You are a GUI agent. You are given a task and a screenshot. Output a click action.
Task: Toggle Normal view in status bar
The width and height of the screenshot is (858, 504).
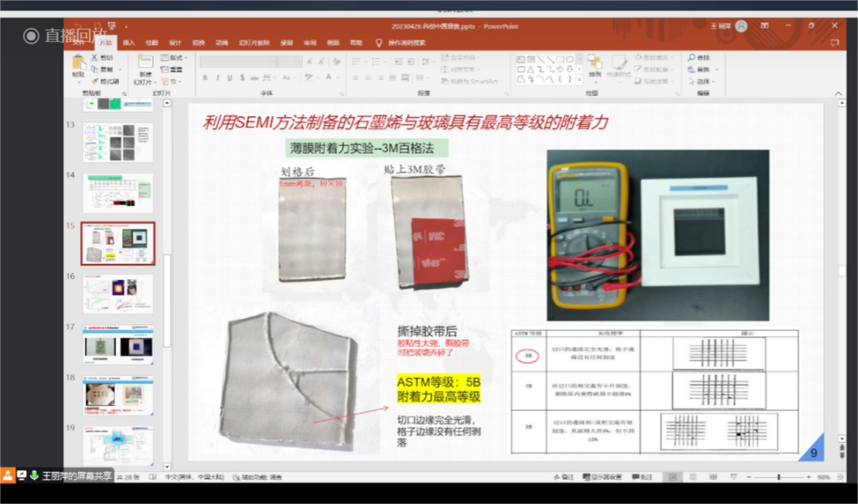coord(672,477)
